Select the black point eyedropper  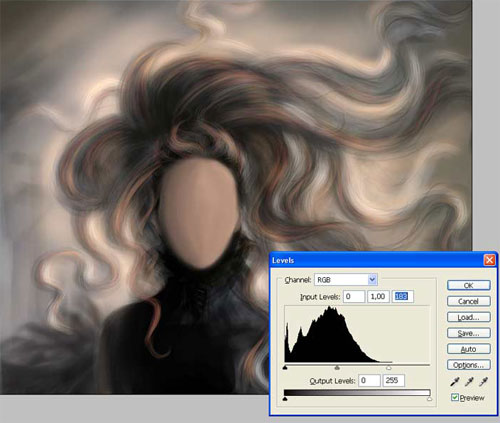[455, 382]
